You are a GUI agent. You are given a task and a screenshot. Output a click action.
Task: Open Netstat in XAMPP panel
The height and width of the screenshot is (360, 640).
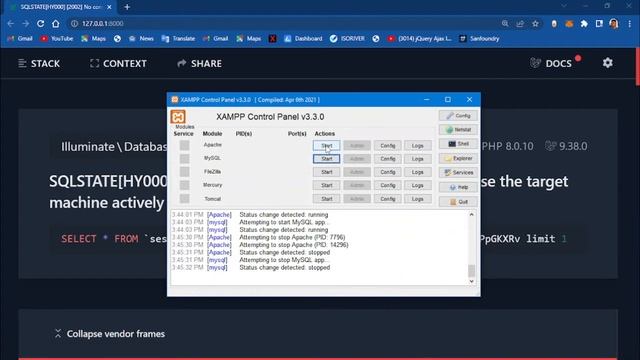458,130
